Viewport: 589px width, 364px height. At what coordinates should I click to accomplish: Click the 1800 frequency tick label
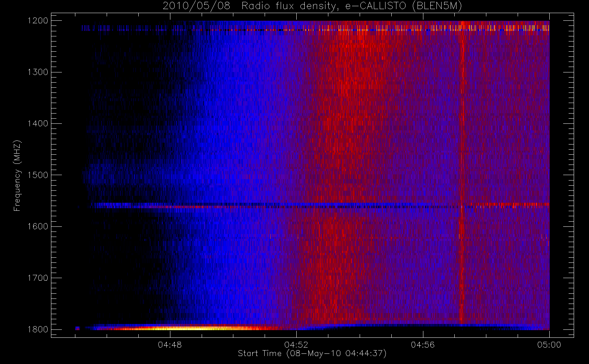click(38, 329)
